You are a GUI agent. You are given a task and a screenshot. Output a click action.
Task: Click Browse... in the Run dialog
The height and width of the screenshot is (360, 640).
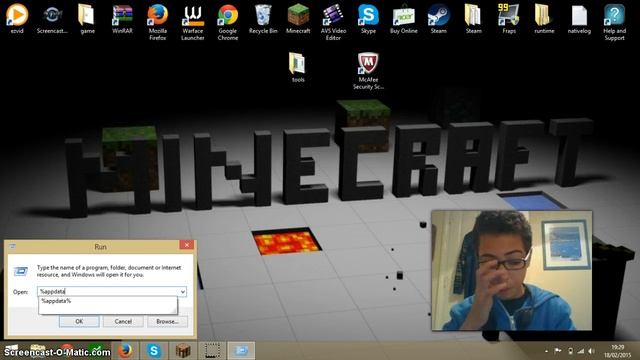coord(167,322)
